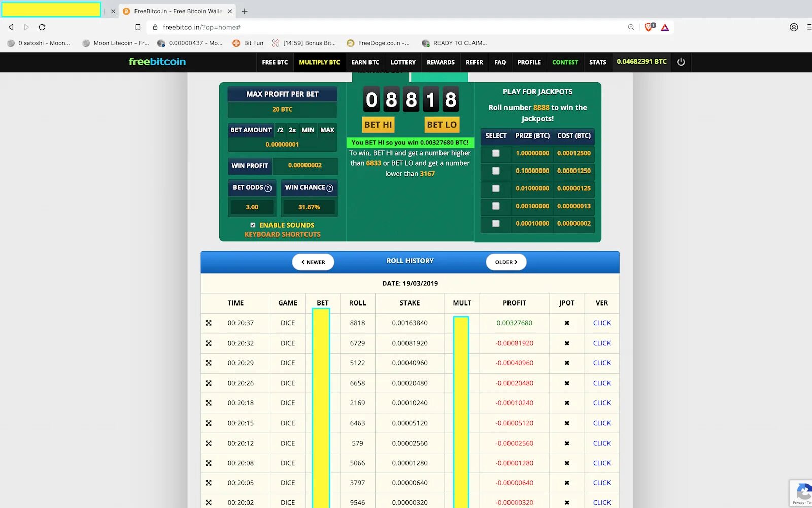
Task: Open the Moon Litecoin bookmark
Action: click(116, 43)
